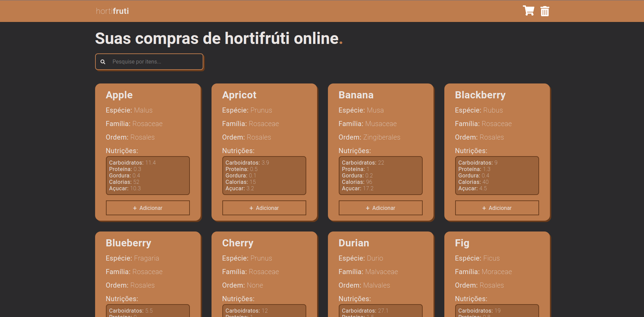Image resolution: width=644 pixels, height=317 pixels.
Task: Click 'Calorias: 52' in Apple nutrition
Action: [124, 182]
